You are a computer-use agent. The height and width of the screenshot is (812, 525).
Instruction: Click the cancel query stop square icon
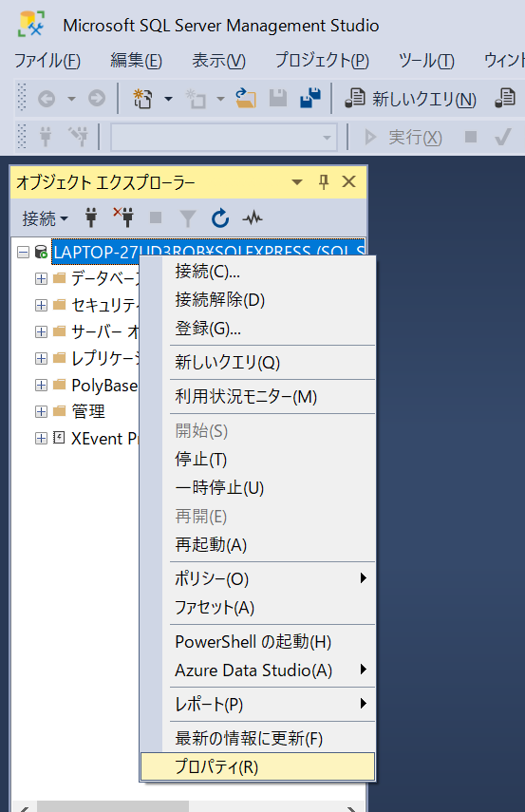tap(471, 137)
